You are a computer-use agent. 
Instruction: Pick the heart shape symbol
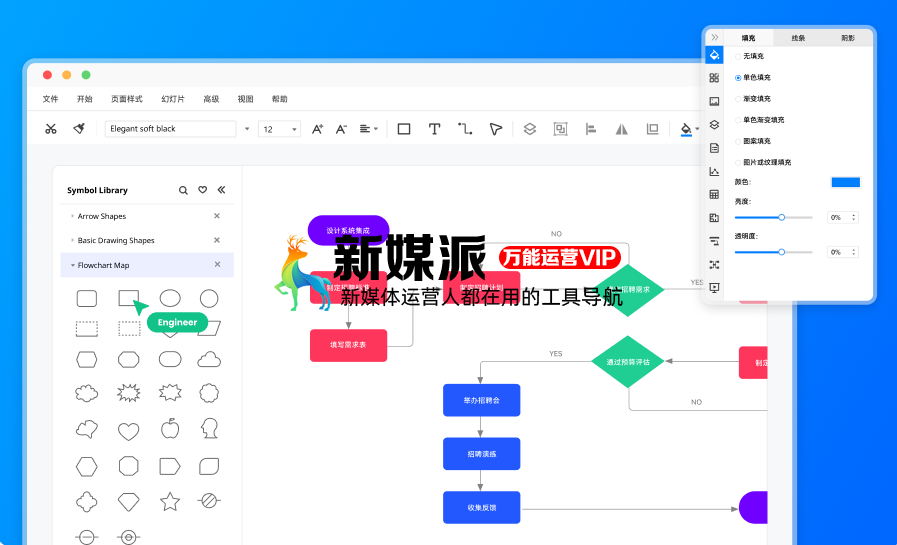128,431
